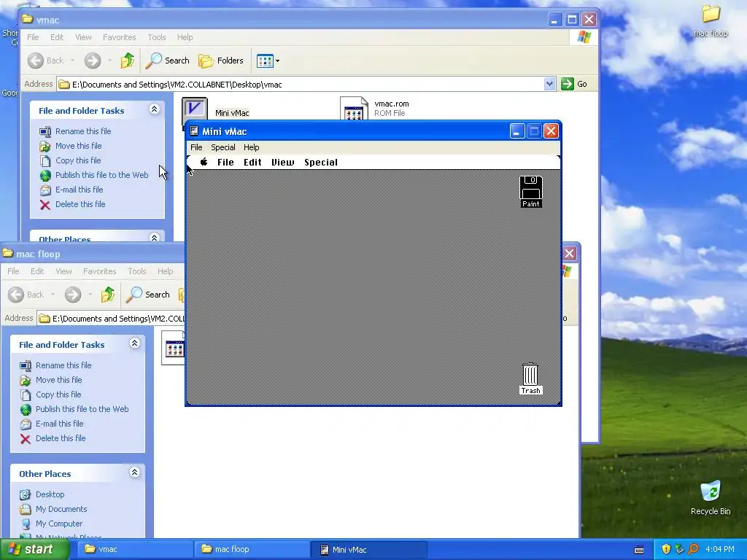Click Back in the mac floop window
Image resolution: width=747 pixels, height=560 pixels.
pyautogui.click(x=27, y=295)
